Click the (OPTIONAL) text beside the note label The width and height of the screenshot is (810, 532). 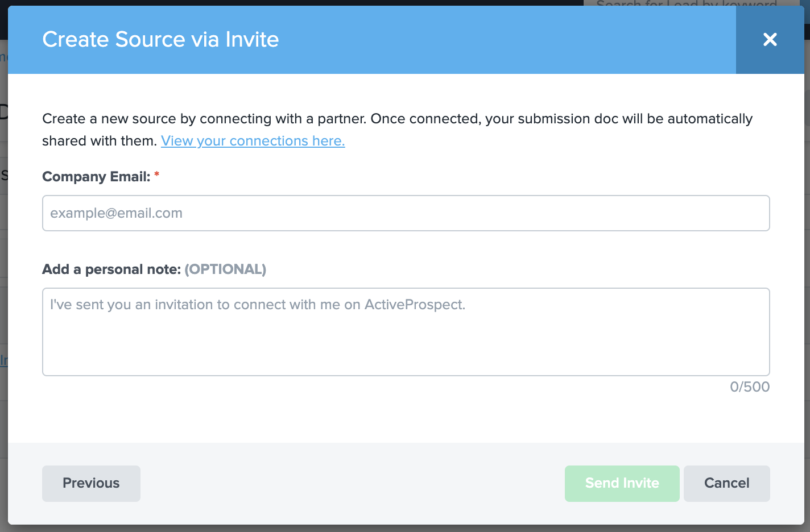[225, 269]
